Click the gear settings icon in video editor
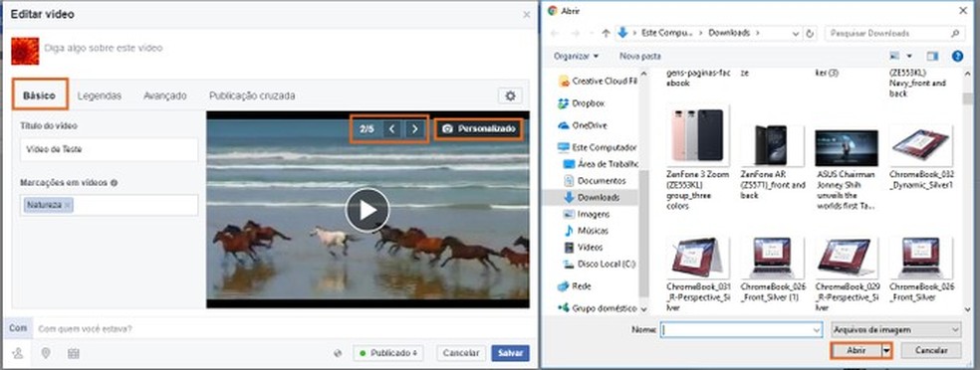The height and width of the screenshot is (370, 980). (510, 95)
